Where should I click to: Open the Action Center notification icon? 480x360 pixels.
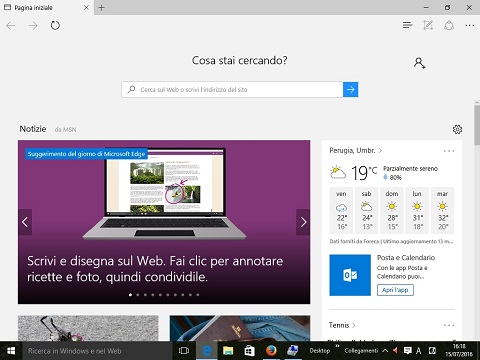(x=407, y=351)
